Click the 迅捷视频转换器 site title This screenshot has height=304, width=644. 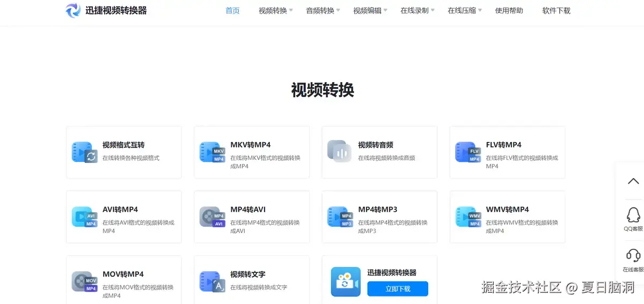point(116,10)
